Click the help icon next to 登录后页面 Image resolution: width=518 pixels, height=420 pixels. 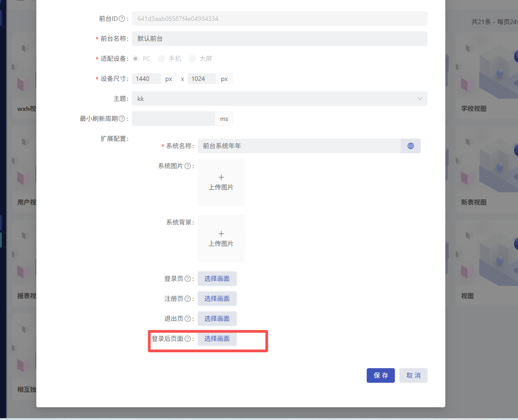pos(188,339)
